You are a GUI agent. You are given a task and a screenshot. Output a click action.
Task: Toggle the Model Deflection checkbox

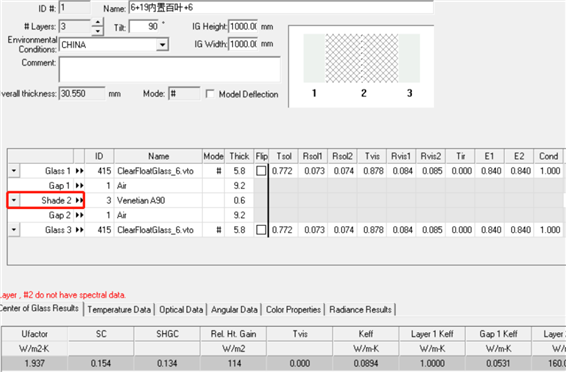tap(210, 94)
